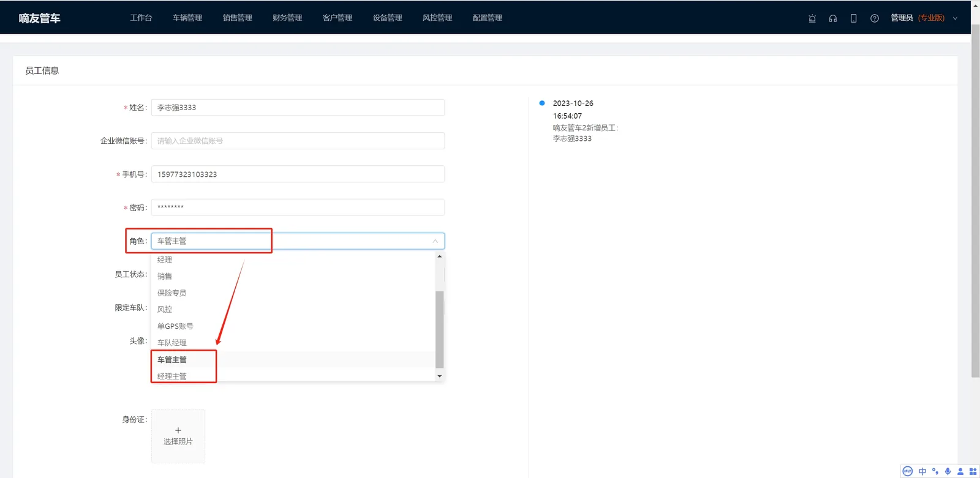
Task: Click the role list scrollbar thumb
Action: (x=439, y=330)
